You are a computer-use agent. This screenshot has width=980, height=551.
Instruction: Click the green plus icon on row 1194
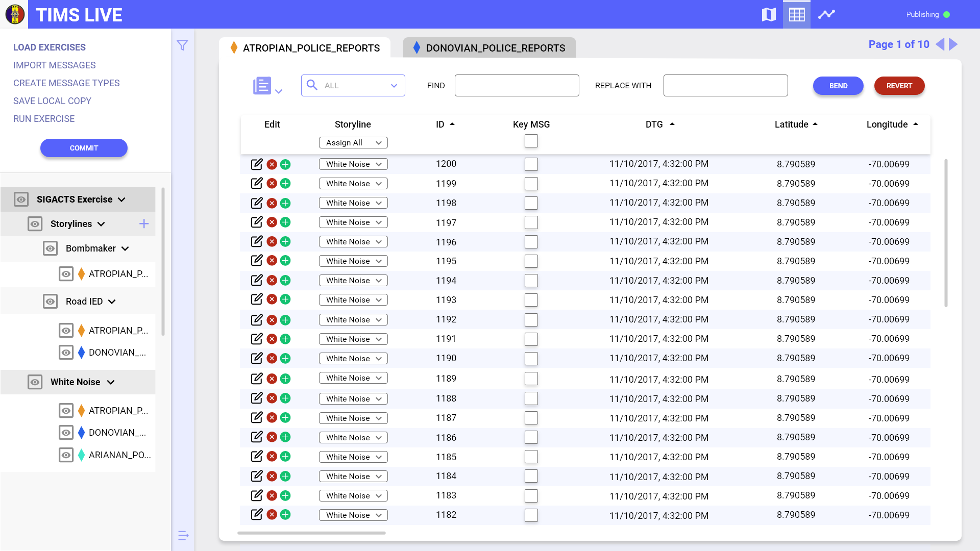point(285,281)
